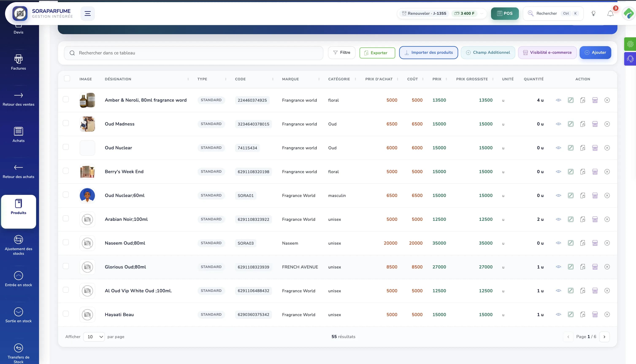Open the rows-per-page dropdown showing 10
636x364 pixels.
coord(94,337)
